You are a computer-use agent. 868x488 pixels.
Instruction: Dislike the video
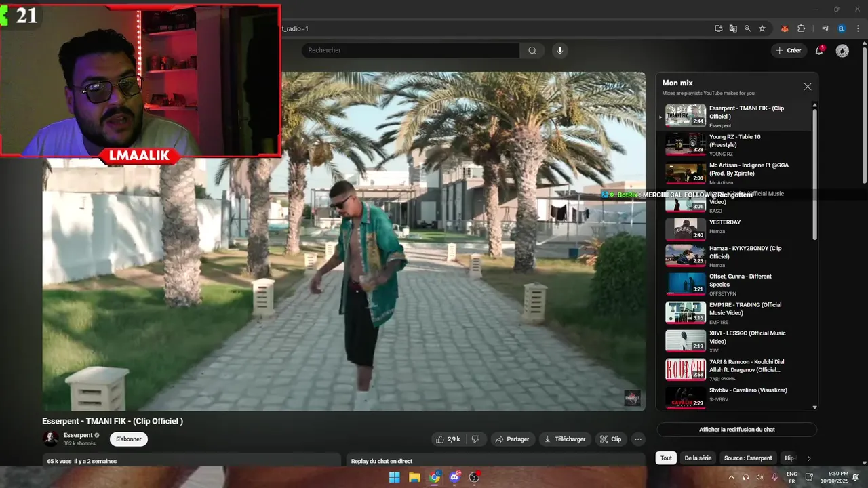(475, 439)
